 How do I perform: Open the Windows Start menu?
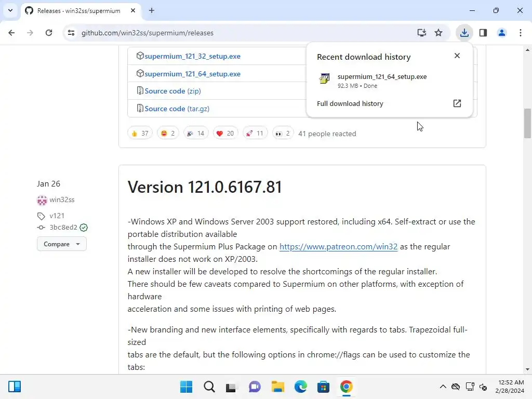(x=186, y=387)
